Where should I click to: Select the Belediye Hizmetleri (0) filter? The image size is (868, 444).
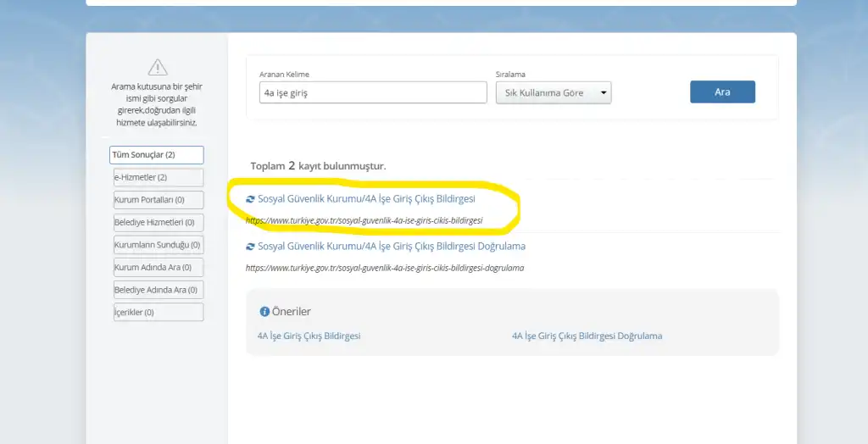click(x=159, y=223)
